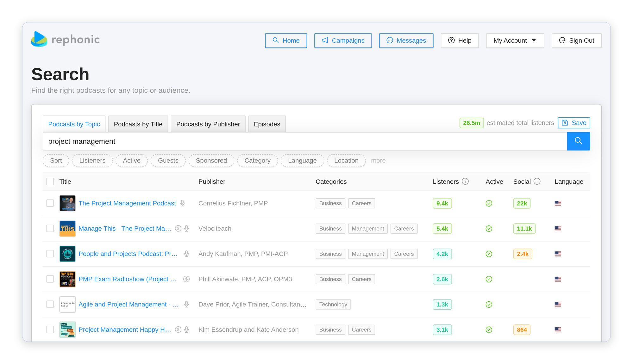Open Help

coord(460,40)
